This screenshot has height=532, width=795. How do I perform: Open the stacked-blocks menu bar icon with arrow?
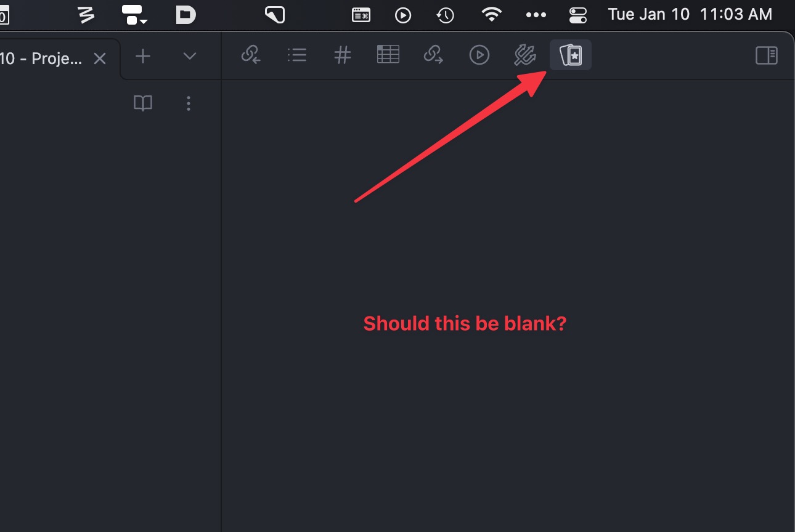[134, 15]
